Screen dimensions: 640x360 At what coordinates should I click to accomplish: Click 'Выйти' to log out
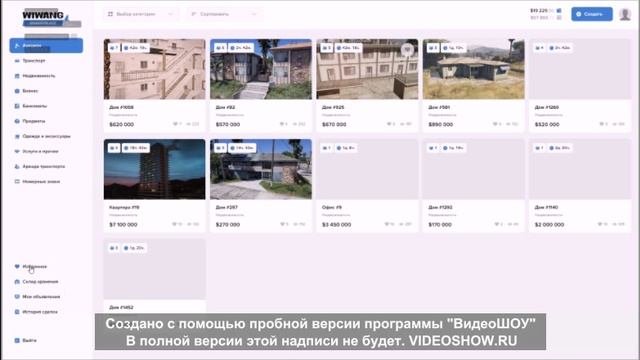pyautogui.click(x=29, y=340)
